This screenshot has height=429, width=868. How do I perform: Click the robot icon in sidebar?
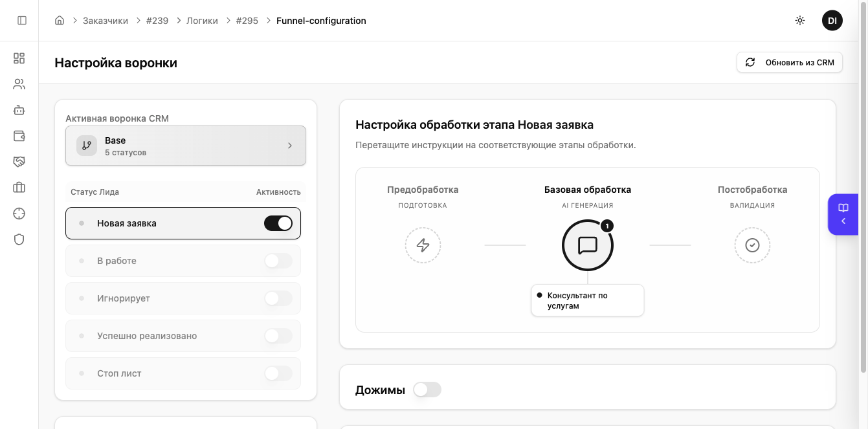coord(19,110)
